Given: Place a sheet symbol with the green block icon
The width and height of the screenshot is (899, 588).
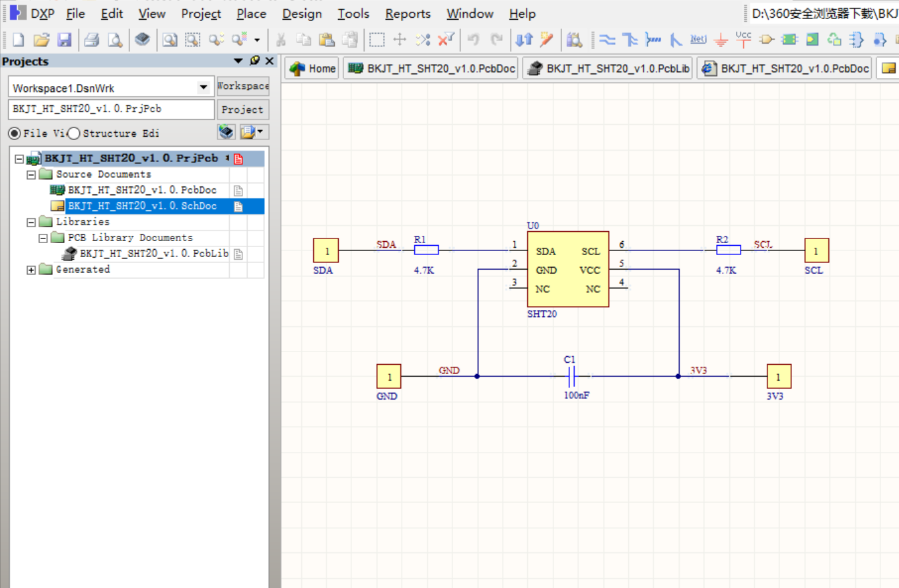Looking at the screenshot, I should [789, 40].
